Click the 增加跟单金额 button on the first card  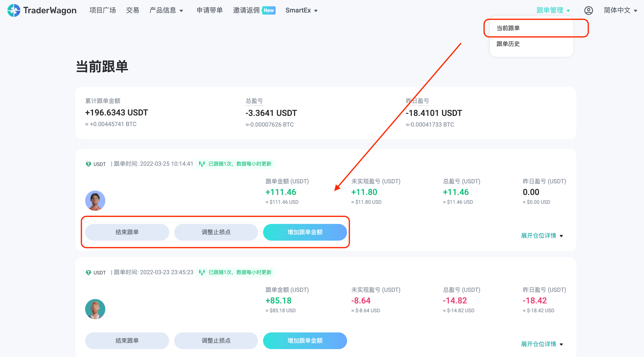click(x=305, y=232)
